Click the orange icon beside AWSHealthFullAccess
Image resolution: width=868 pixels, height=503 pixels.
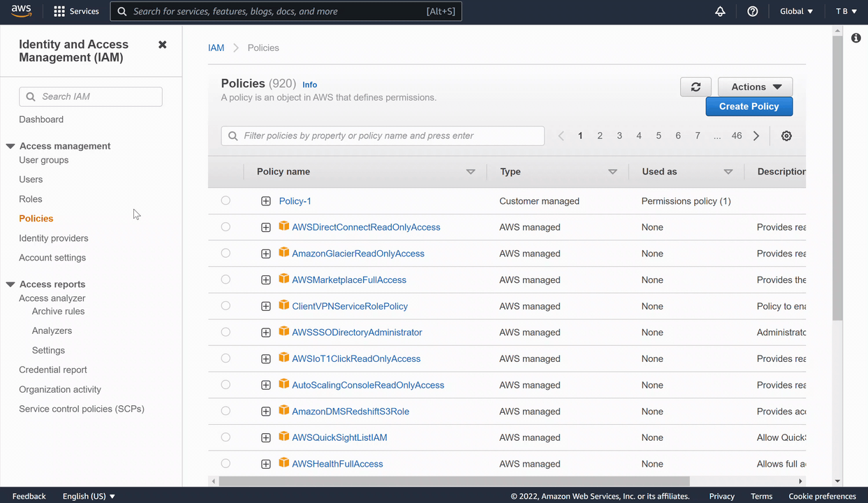coord(284,462)
